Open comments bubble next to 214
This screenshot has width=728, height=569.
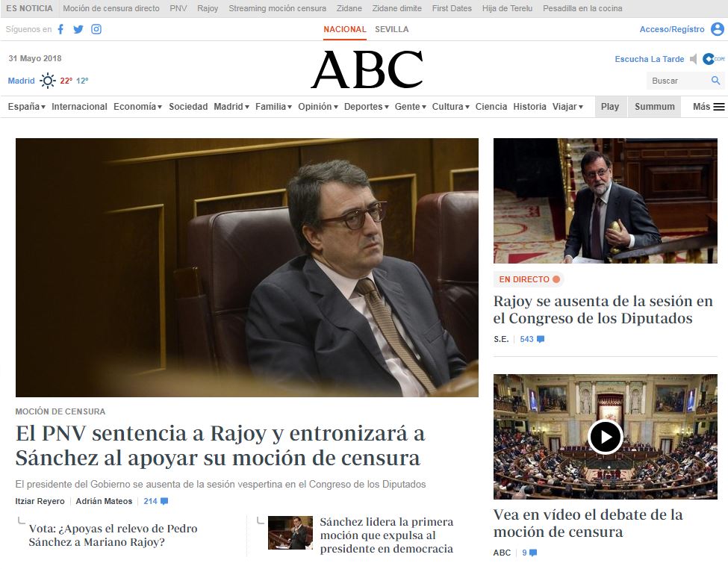coord(164,501)
